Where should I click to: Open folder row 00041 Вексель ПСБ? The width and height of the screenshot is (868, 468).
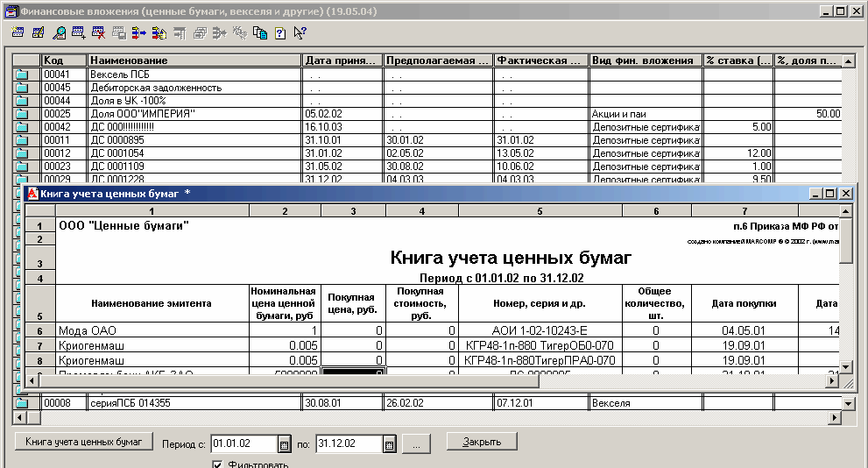tap(21, 74)
